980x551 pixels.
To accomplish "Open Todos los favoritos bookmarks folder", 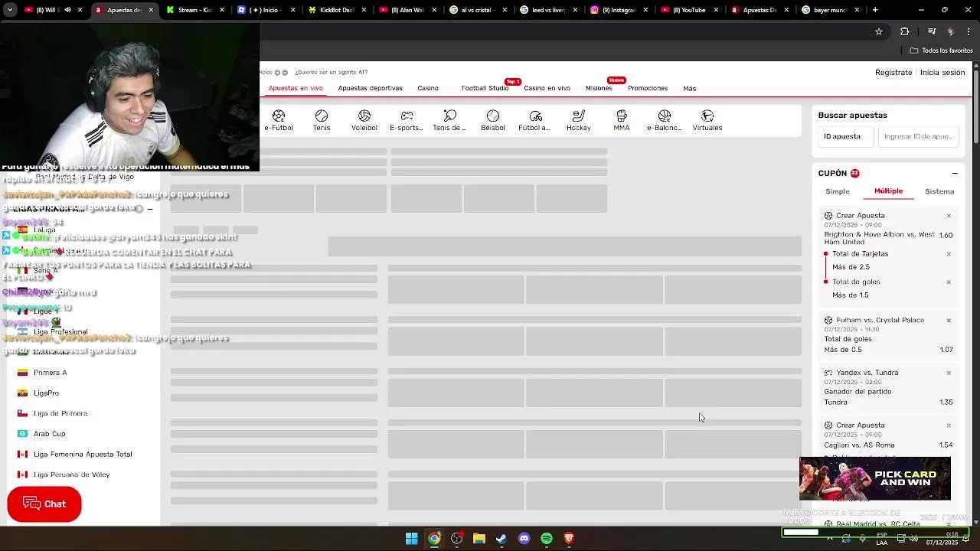I will [941, 51].
